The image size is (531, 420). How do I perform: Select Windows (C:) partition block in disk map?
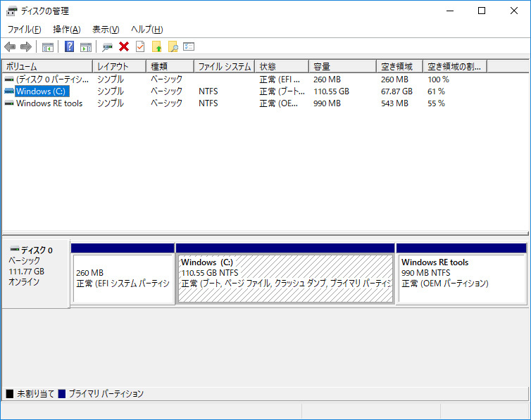[x=285, y=279]
